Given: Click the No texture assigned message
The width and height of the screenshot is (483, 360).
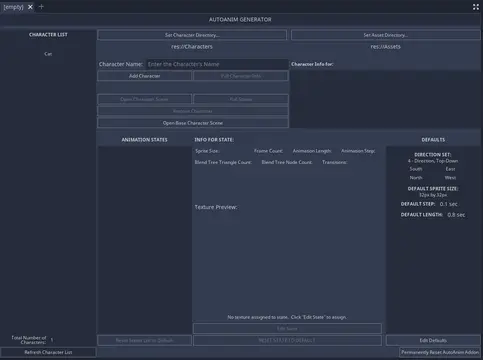Looking at the screenshot, I should [287, 317].
